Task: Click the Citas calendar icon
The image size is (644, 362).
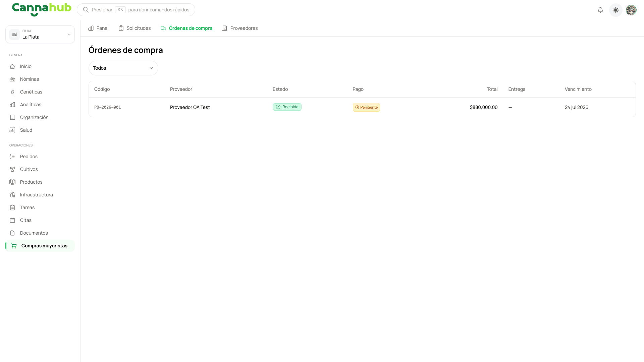Action: click(12, 220)
